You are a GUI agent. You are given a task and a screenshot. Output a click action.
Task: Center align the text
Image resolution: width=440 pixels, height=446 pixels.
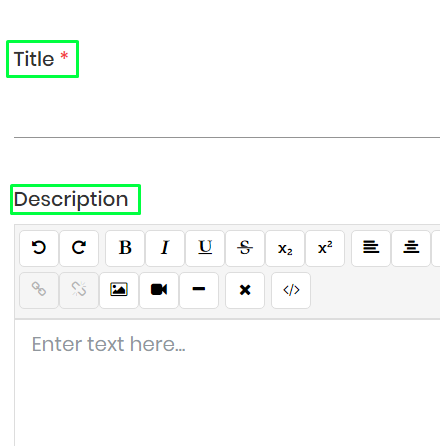[411, 248]
